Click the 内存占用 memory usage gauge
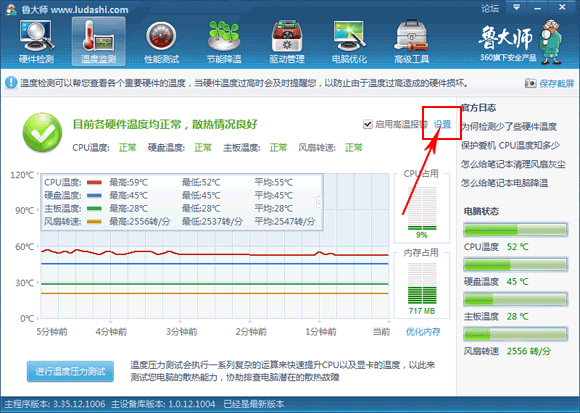This screenshot has height=413, width=580. tap(422, 284)
